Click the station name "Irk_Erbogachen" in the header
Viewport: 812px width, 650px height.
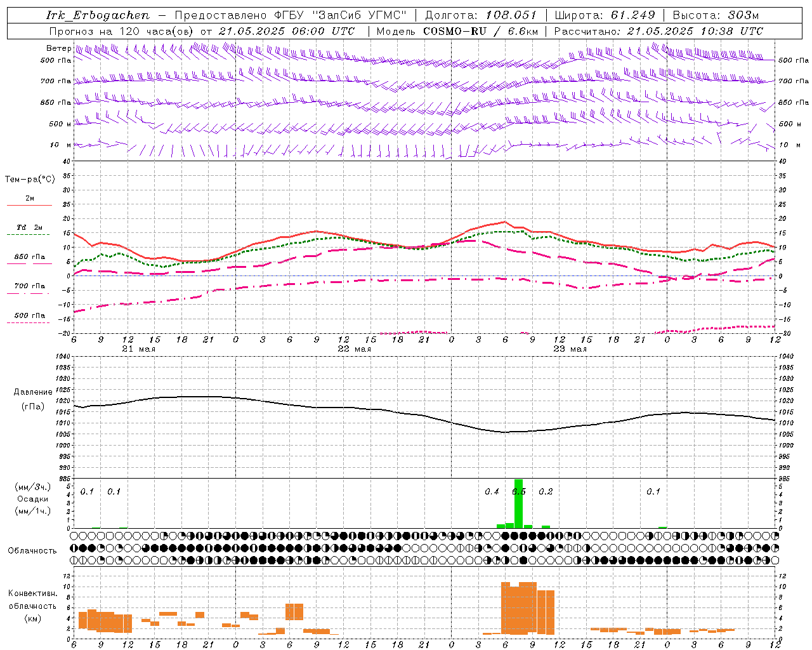click(x=98, y=15)
